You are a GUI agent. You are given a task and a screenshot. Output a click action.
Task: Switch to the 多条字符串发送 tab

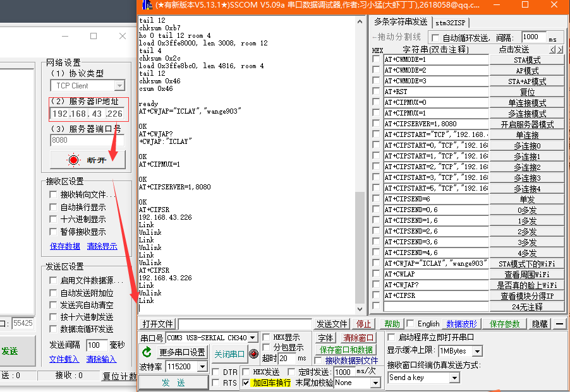click(401, 22)
